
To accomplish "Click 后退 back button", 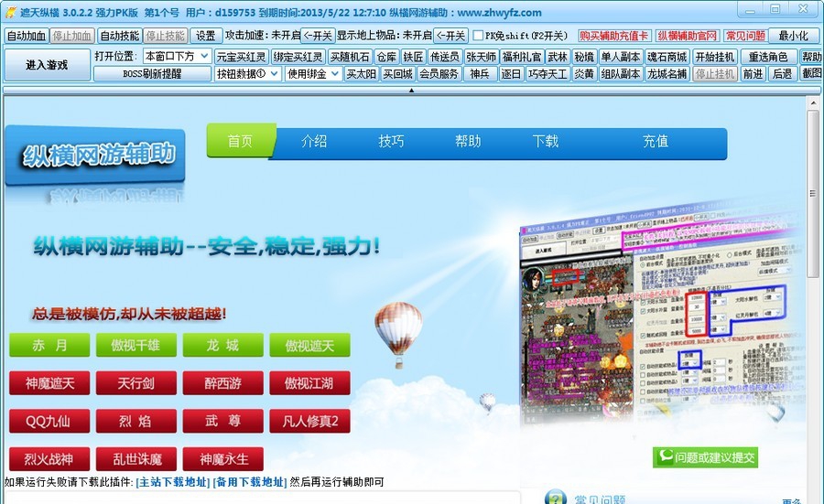I will click(x=783, y=73).
